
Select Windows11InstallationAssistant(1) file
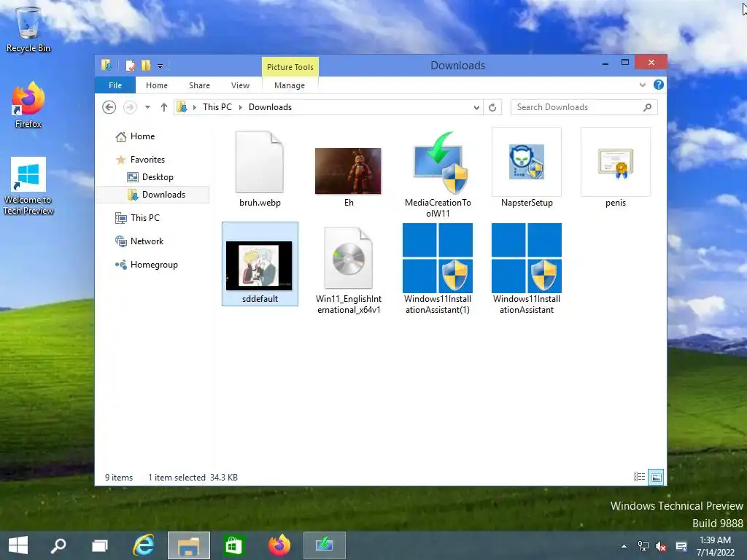point(438,269)
